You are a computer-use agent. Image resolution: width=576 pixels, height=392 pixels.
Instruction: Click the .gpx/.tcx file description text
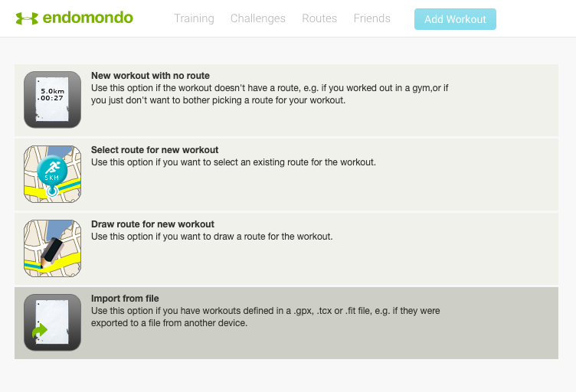click(x=265, y=317)
